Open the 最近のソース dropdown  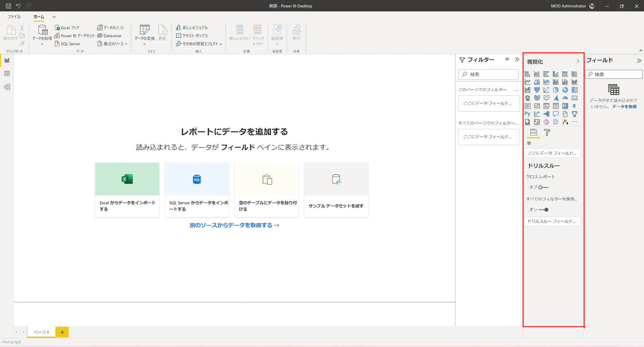click(x=112, y=44)
